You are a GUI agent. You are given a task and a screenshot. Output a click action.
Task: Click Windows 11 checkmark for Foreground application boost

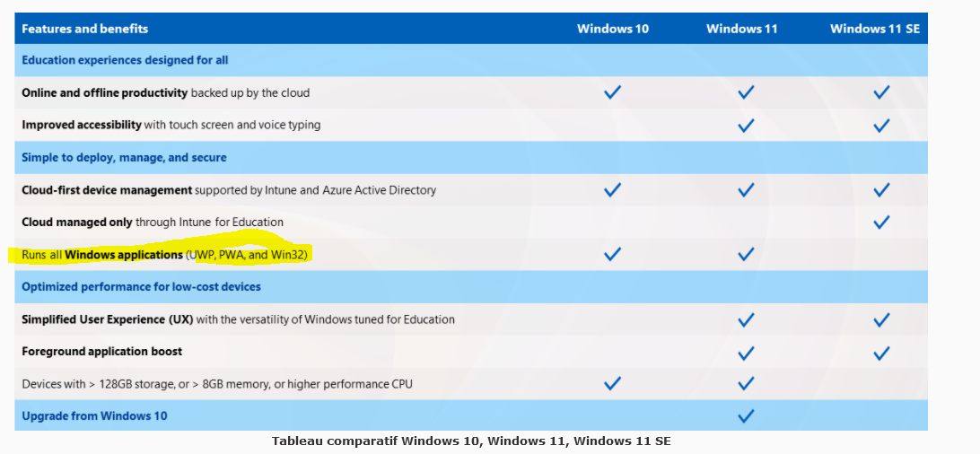(746, 354)
